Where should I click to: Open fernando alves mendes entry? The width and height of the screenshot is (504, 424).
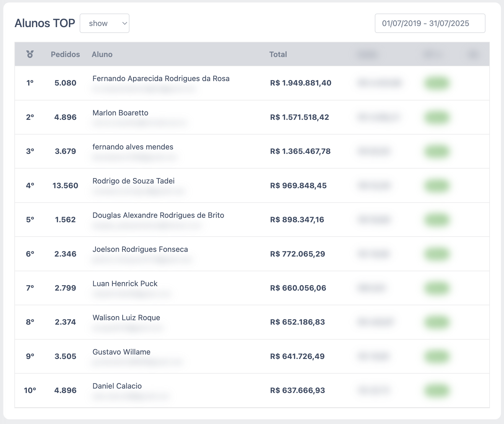tap(133, 147)
